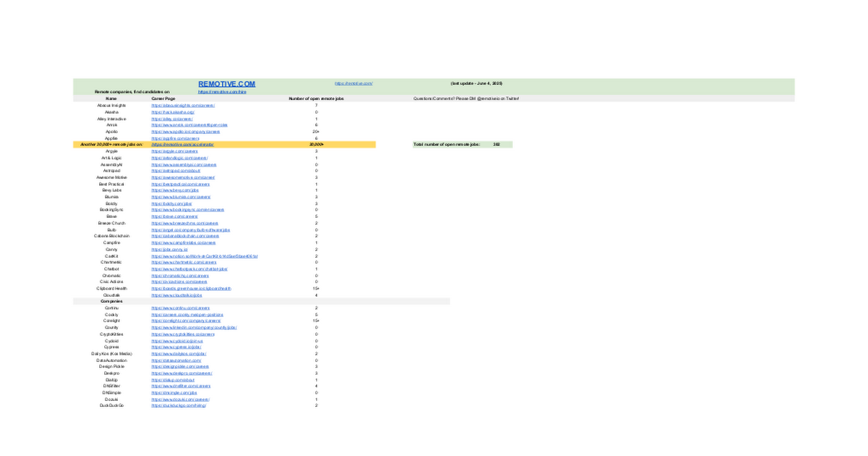Open the Design Pickle career page link
Image resolution: width=868 pixels, height=456 pixels.
180,366
